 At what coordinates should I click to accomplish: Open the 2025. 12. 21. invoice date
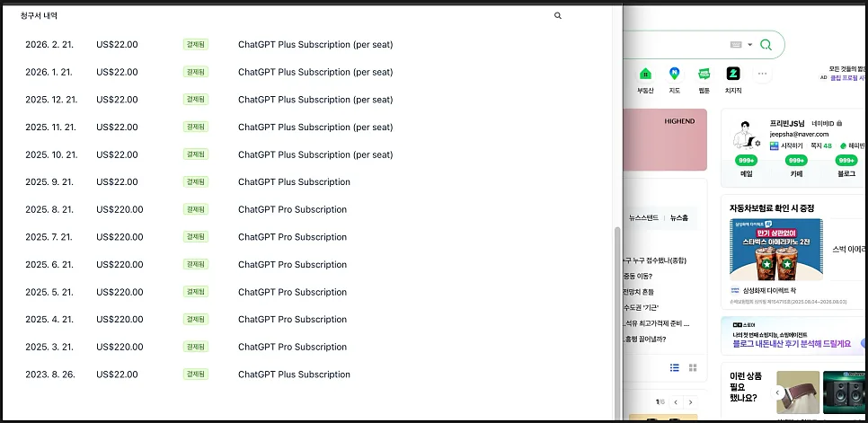[51, 100]
